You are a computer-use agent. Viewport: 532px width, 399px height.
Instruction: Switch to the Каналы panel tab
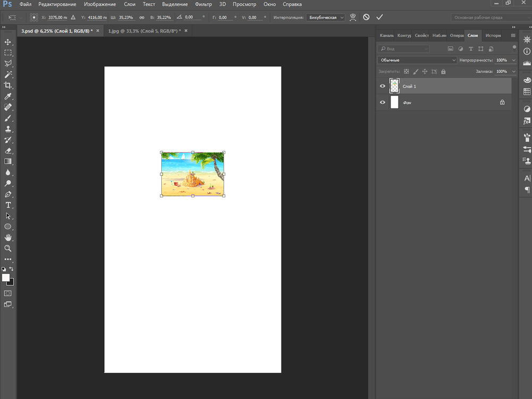click(x=387, y=36)
